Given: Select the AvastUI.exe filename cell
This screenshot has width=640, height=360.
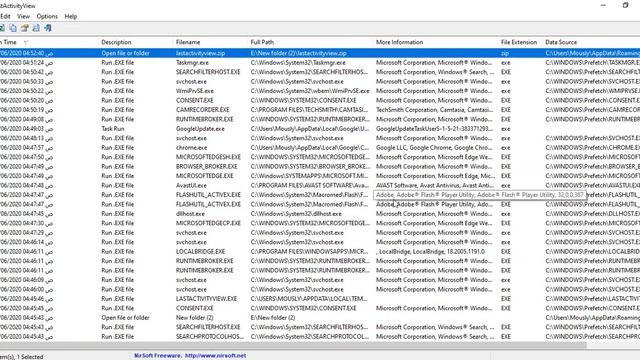Looking at the screenshot, I should [x=192, y=185].
